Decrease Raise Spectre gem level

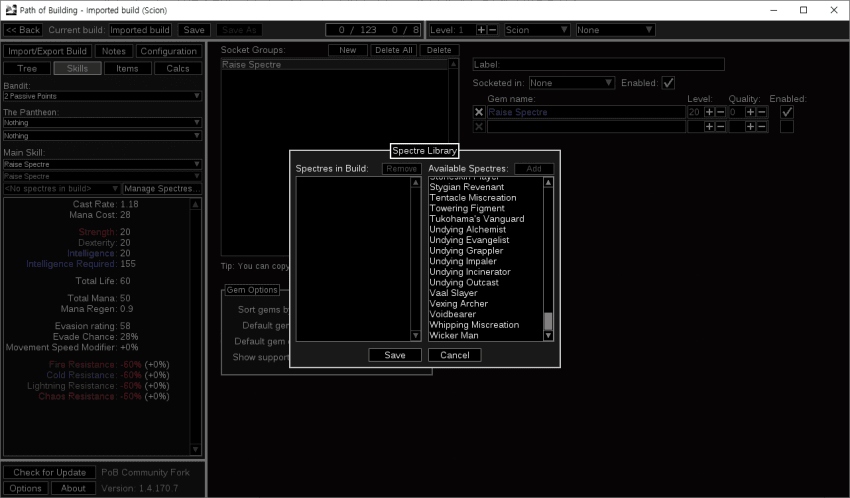720,112
